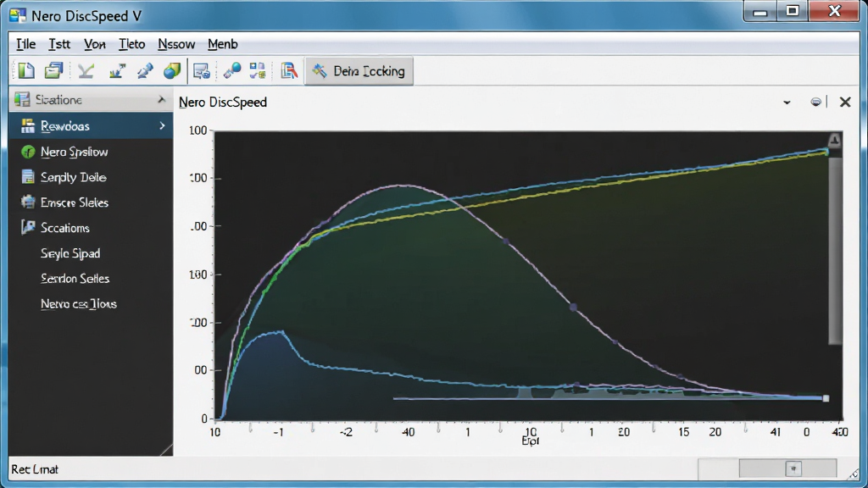Click the chart arrow toolbar icon
868x488 pixels.
[x=117, y=71]
